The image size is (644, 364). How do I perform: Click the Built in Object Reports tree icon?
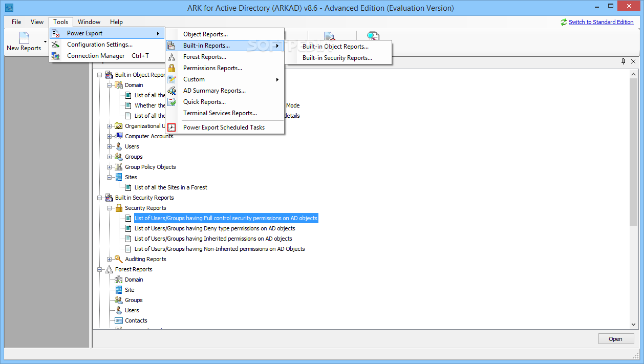[109, 75]
